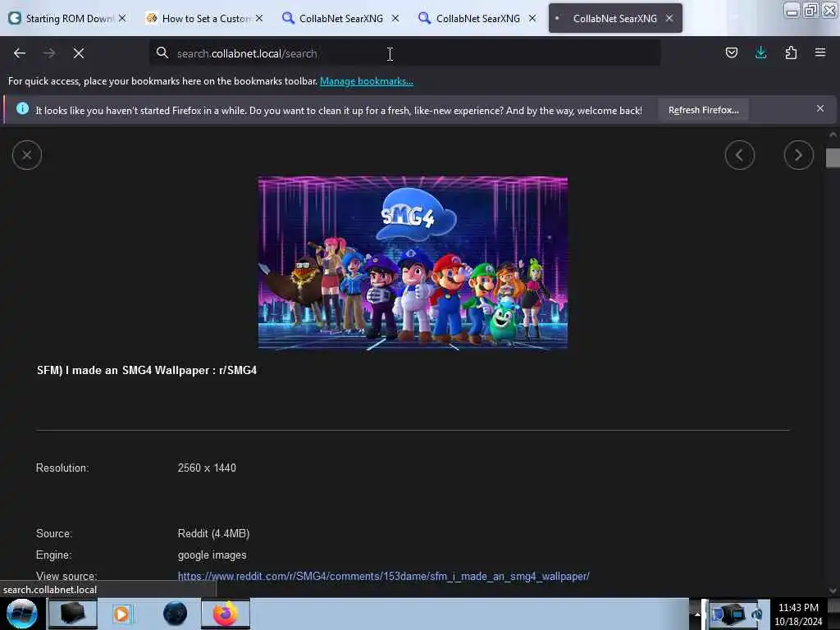The image size is (840, 630).
Task: Click scrollbar down arrow at page bottom
Action: tap(833, 591)
